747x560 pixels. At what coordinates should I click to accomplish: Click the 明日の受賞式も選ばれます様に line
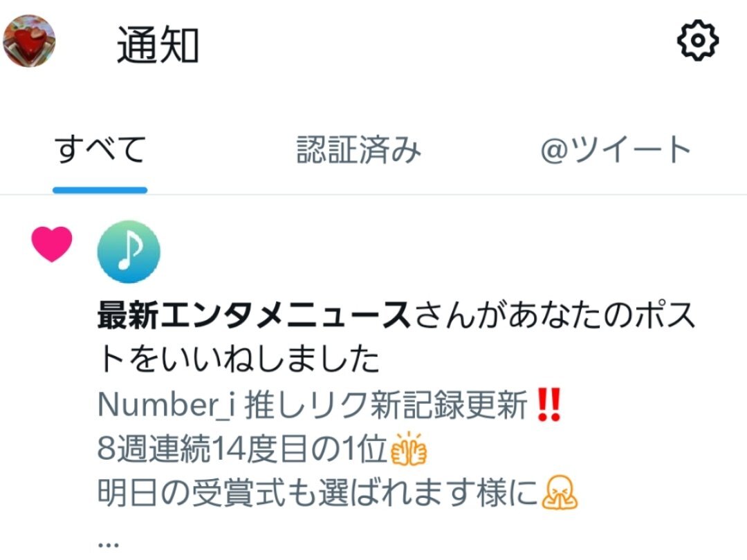pyautogui.click(x=317, y=493)
